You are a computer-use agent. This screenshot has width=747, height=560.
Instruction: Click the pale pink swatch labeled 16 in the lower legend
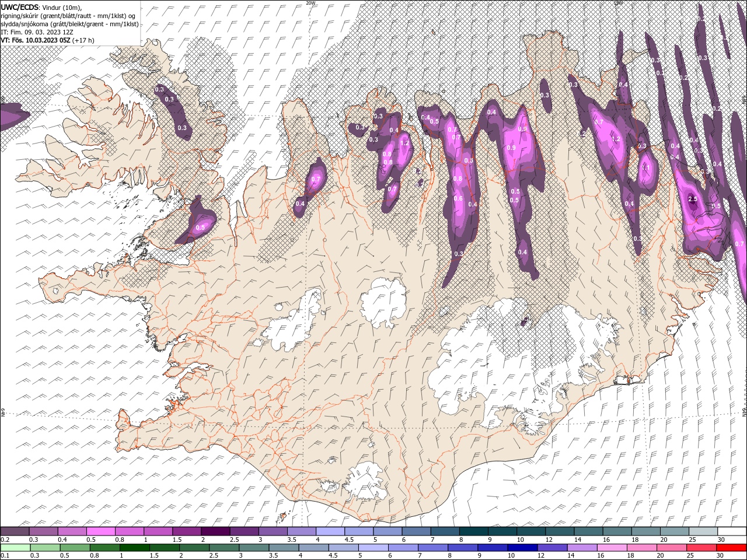pyautogui.click(x=612, y=548)
